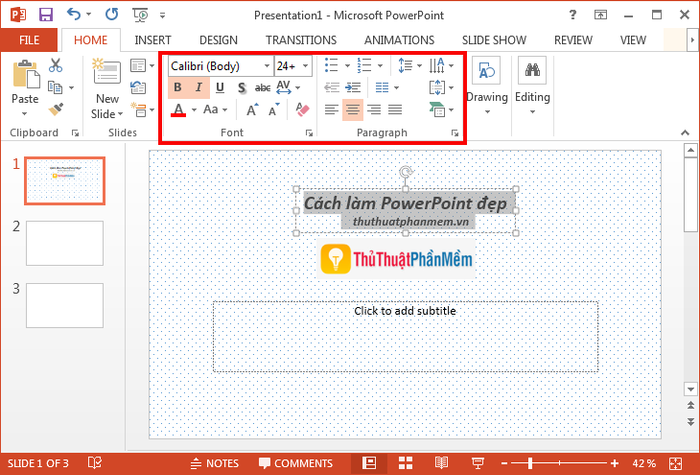The width and height of the screenshot is (700, 475).
Task: Click the spell check book icon
Action: [95, 463]
